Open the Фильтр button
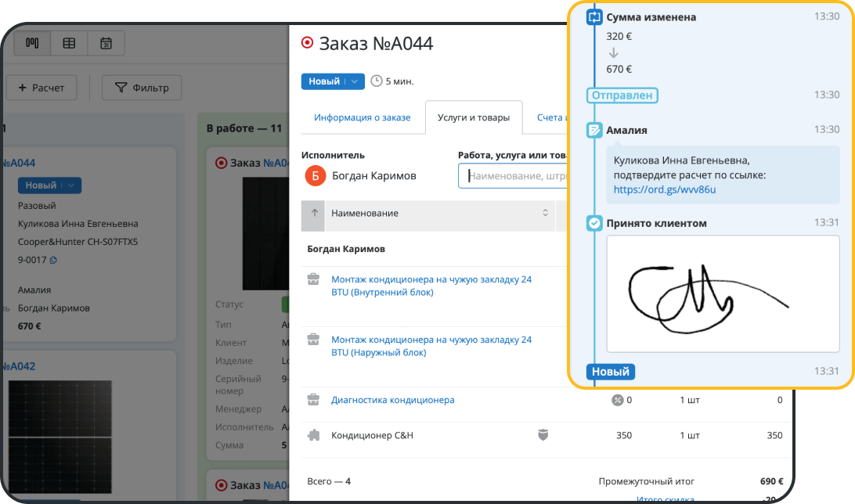 [x=142, y=88]
